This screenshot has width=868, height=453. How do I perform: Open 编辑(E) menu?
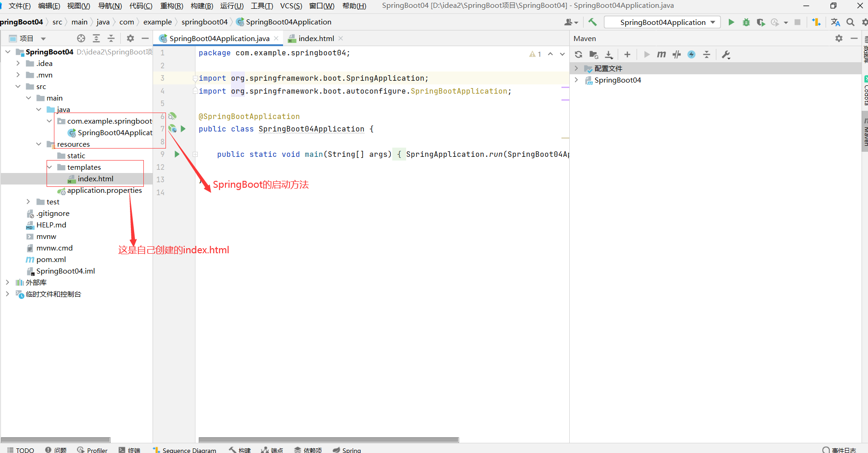[49, 6]
